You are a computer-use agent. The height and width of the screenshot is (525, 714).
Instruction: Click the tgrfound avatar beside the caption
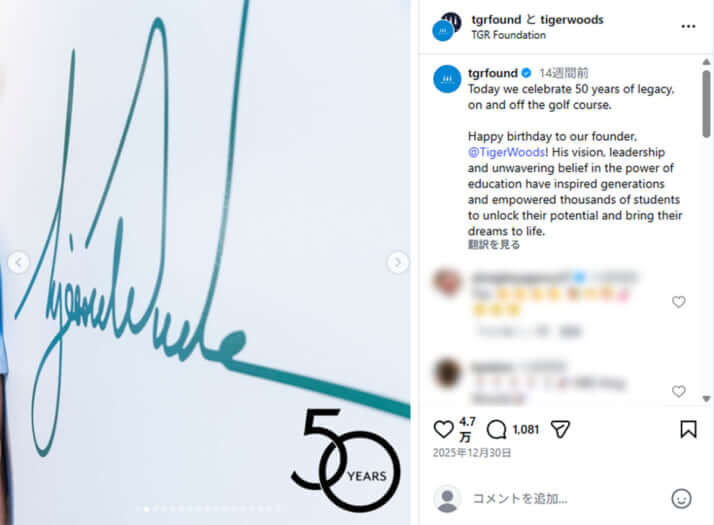(447, 79)
